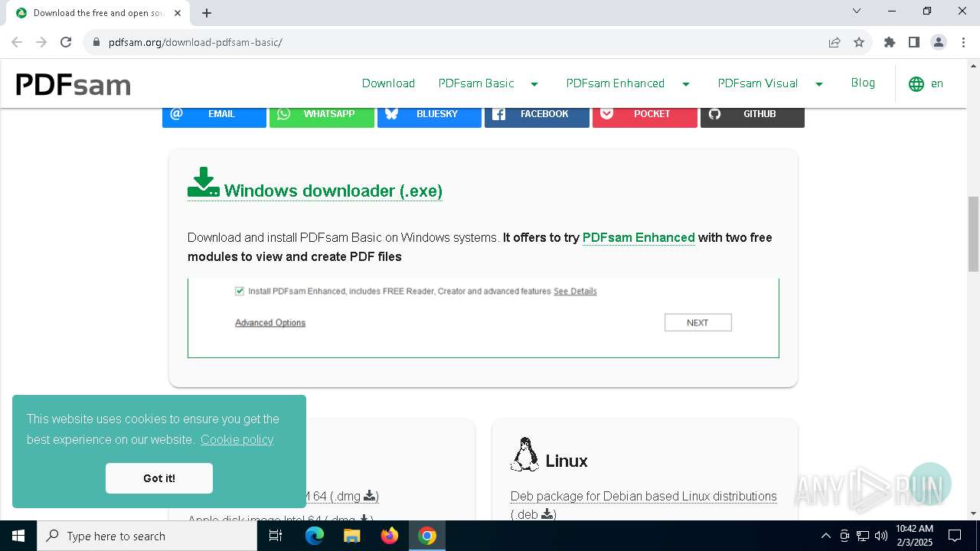Launch Firefox from the taskbar
The height and width of the screenshot is (551, 980).
point(390,536)
